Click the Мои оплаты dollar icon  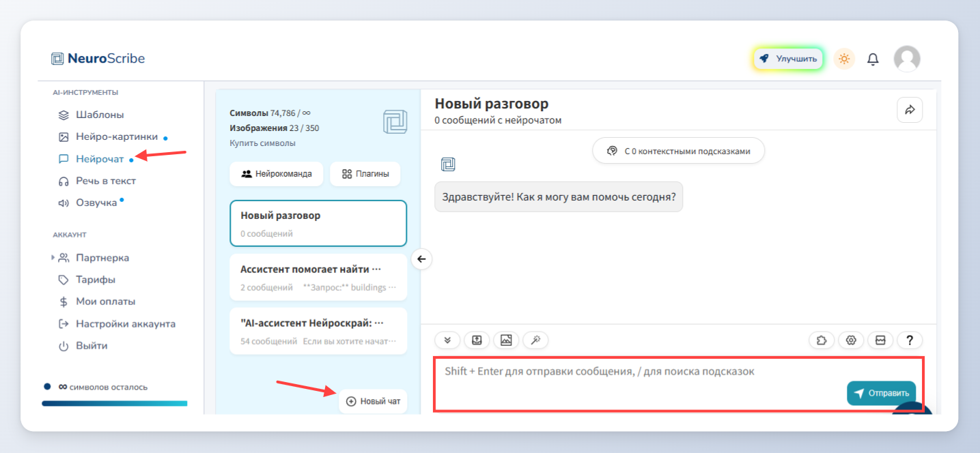[x=64, y=302]
